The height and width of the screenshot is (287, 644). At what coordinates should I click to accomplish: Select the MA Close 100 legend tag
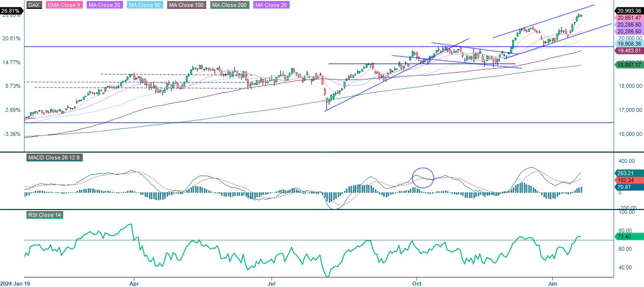pos(187,5)
